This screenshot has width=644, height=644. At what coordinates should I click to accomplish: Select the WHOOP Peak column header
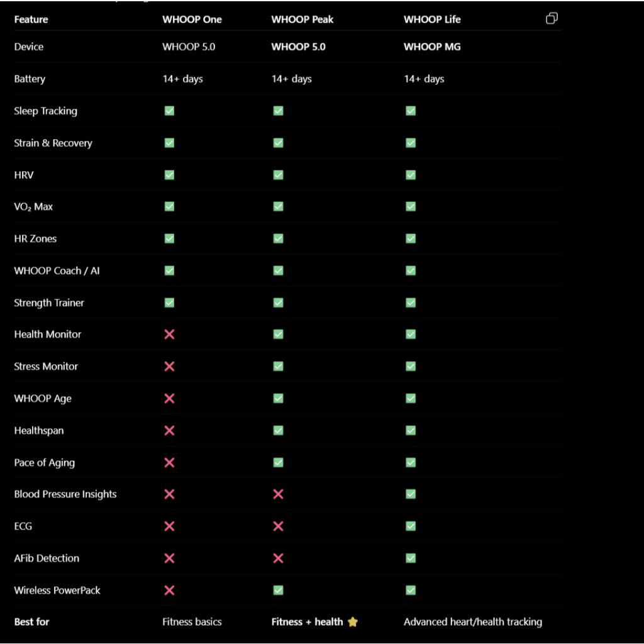pyautogui.click(x=303, y=19)
